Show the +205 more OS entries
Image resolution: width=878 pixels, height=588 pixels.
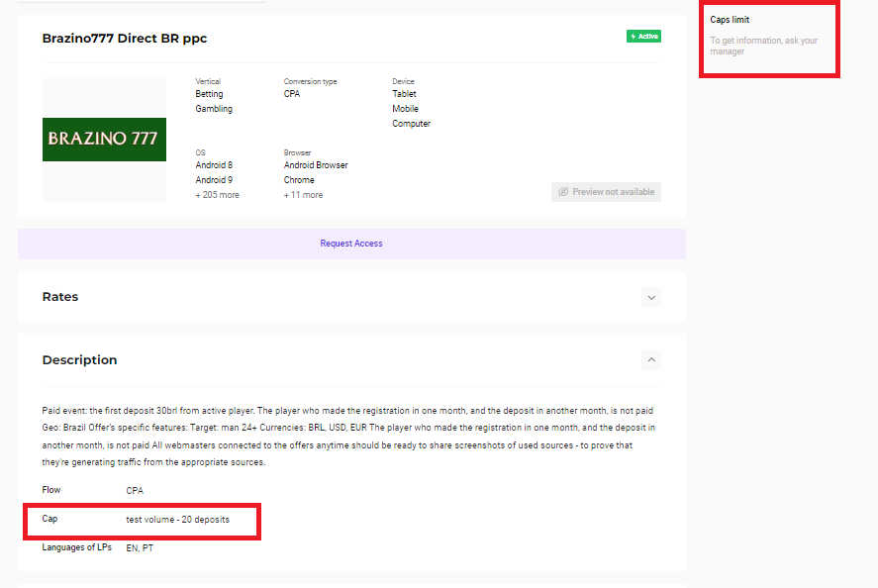click(217, 195)
